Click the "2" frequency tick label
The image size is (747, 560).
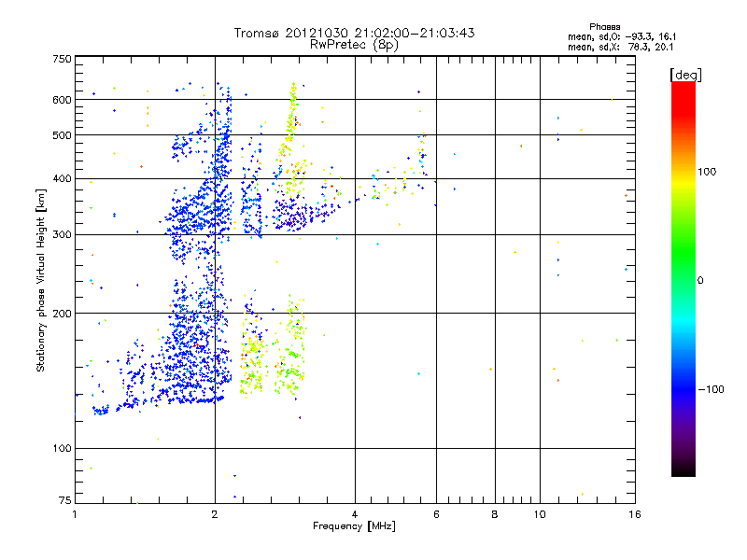coord(215,514)
